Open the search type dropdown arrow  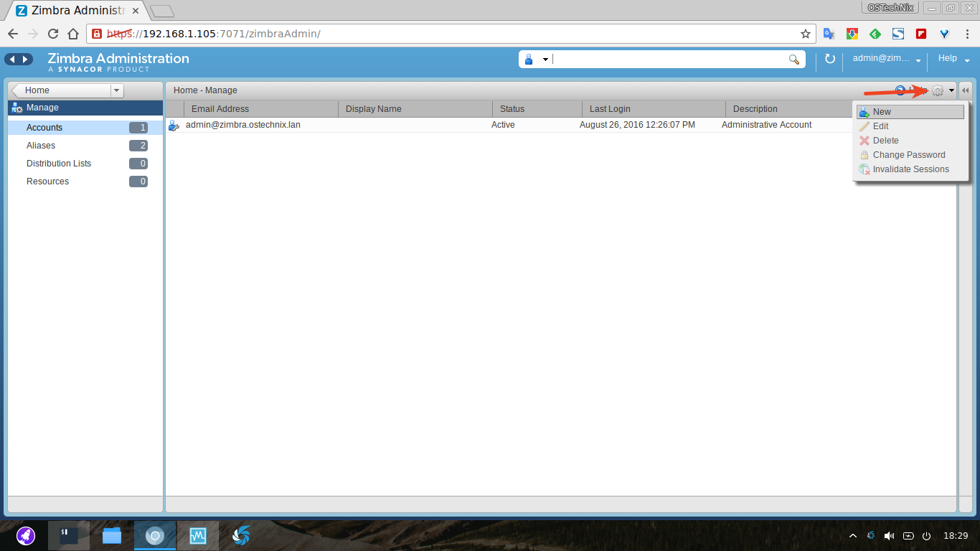point(545,60)
